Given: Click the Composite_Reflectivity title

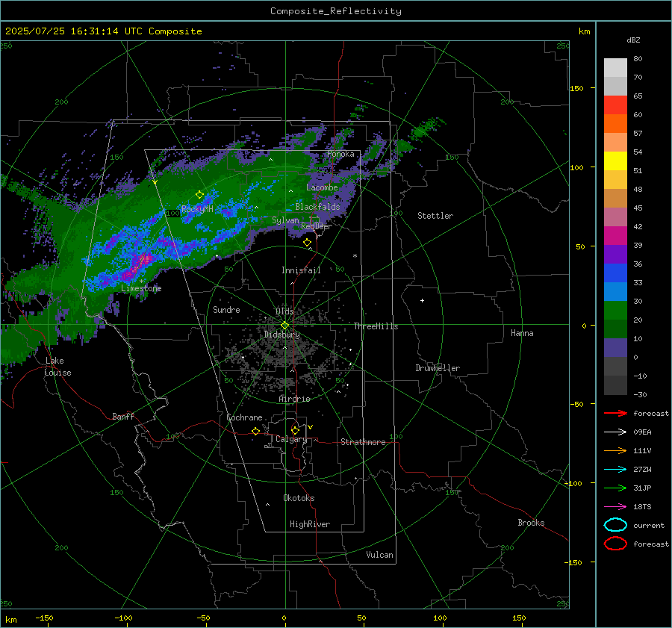Looking at the screenshot, I should (336, 11).
